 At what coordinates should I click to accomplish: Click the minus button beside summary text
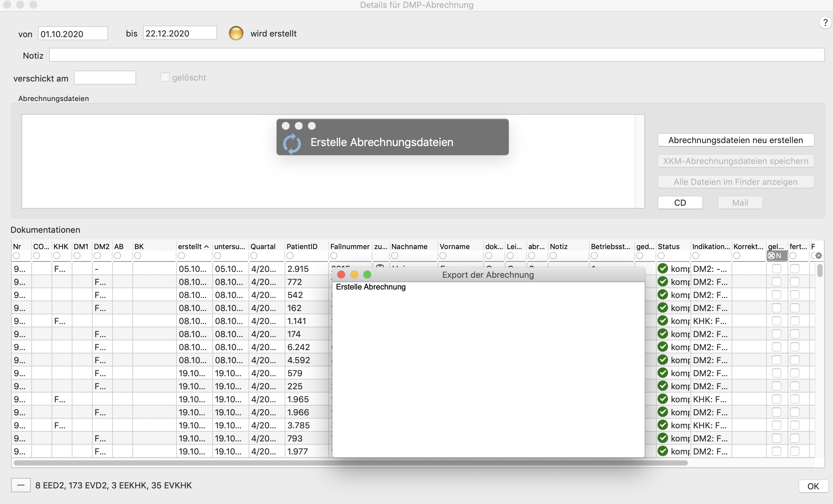(21, 485)
